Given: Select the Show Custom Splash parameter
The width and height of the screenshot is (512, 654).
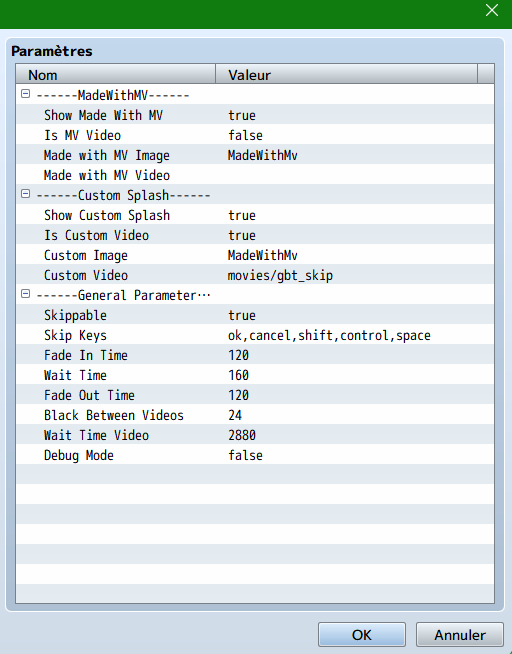Looking at the screenshot, I should tap(255, 215).
